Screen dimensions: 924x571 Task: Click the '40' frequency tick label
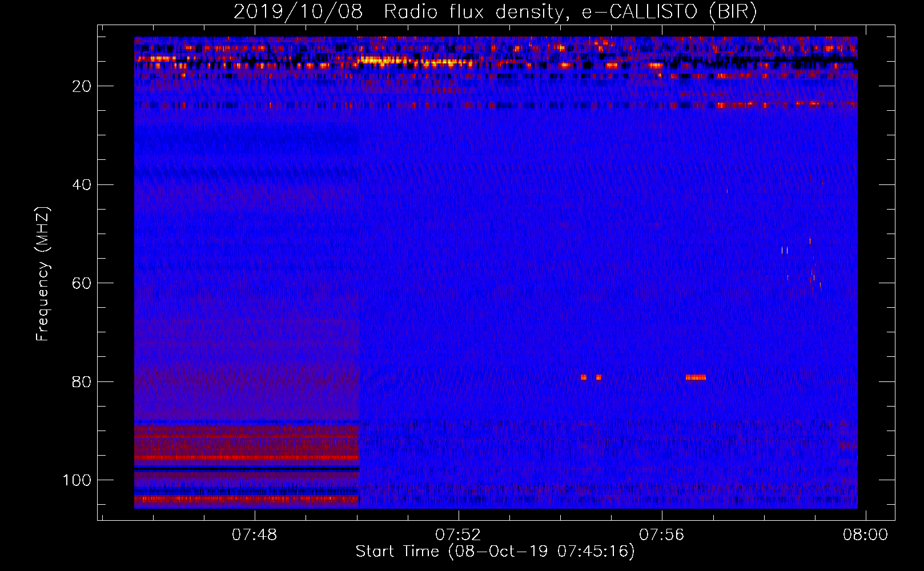pyautogui.click(x=82, y=184)
